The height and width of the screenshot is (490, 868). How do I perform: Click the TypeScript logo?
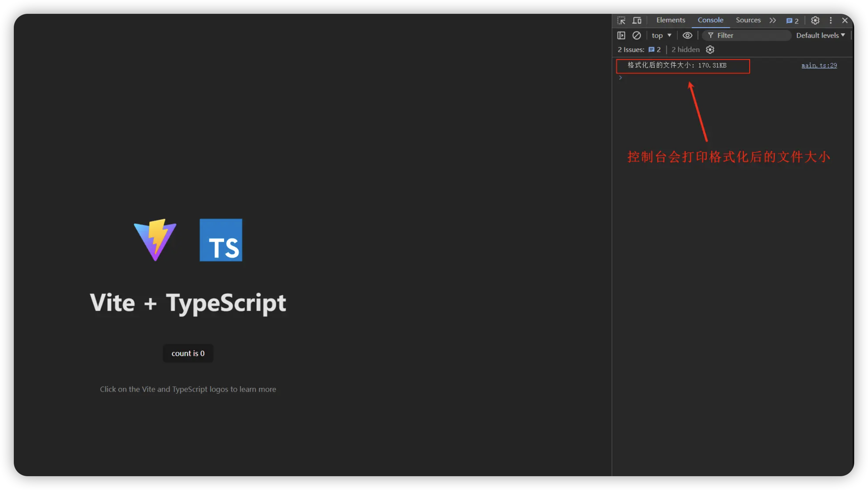221,240
